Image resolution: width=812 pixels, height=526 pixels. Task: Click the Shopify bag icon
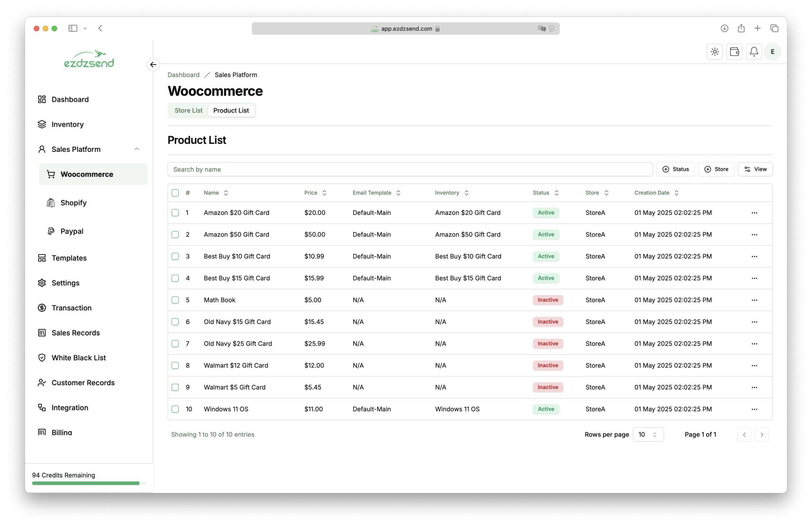51,203
